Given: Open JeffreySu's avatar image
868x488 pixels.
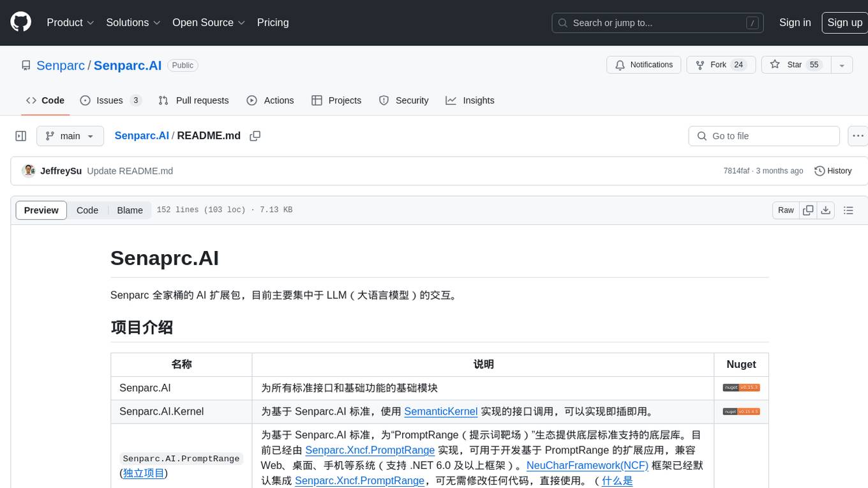Looking at the screenshot, I should click(x=28, y=171).
